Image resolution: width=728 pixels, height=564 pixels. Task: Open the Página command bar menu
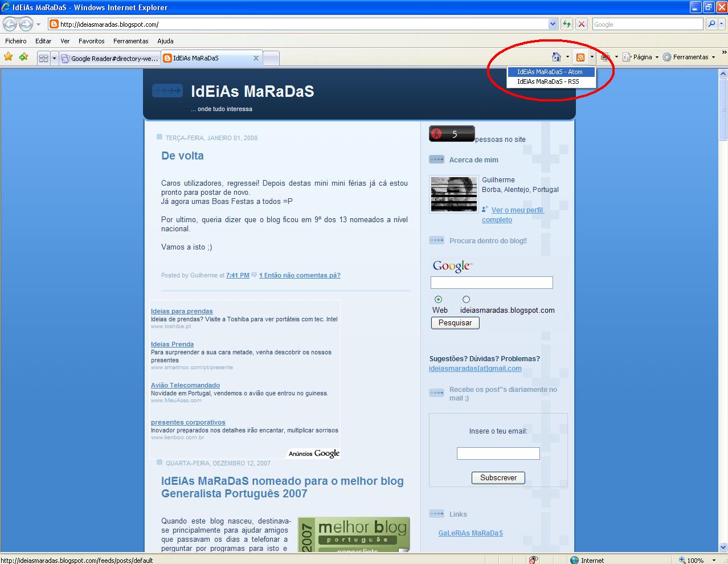tap(641, 57)
